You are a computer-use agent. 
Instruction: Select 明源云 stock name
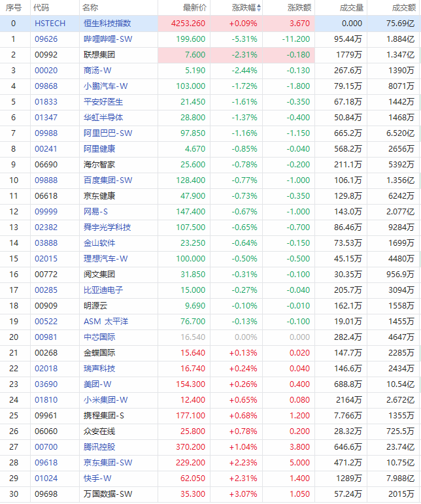95,306
